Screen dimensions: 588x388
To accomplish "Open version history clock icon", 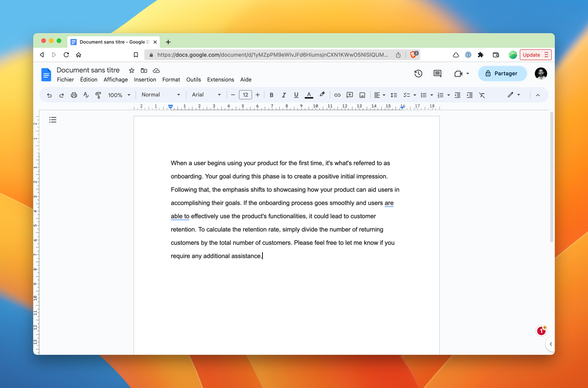I will pyautogui.click(x=418, y=74).
